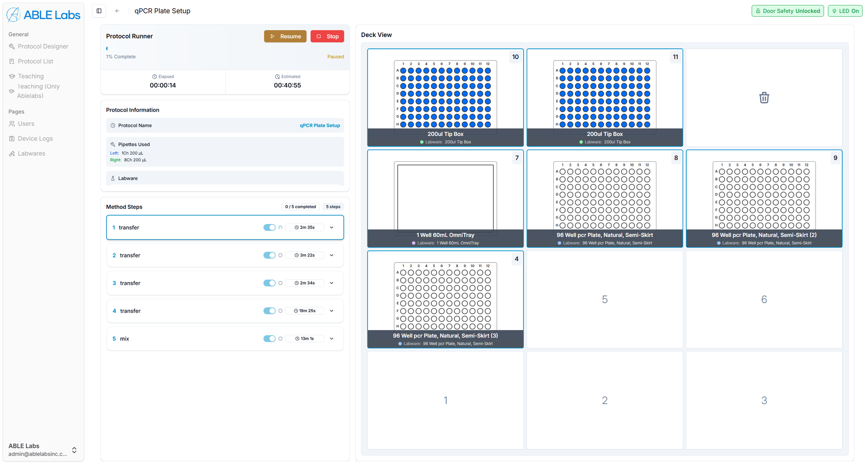Click empty deck slot 5

604,300
